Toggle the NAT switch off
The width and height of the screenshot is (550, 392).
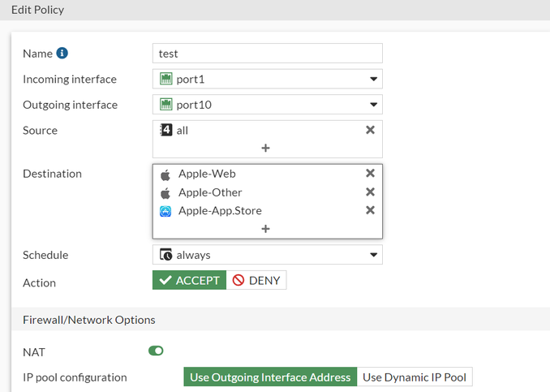click(156, 351)
